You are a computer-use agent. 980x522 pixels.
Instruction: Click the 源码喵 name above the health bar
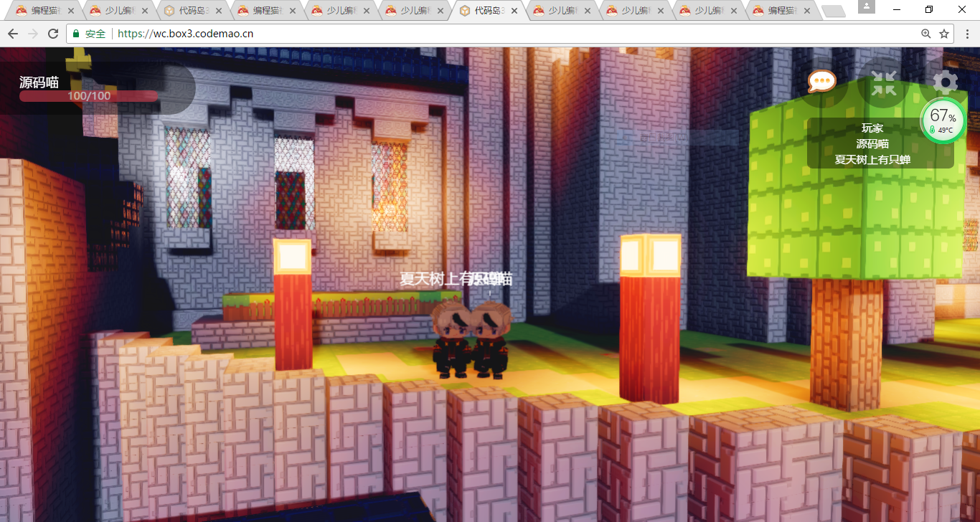pyautogui.click(x=39, y=82)
